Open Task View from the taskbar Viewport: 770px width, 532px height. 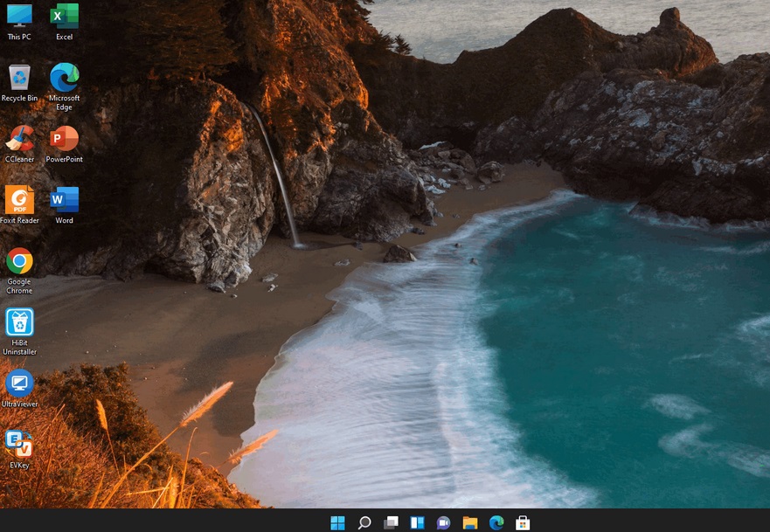tap(391, 522)
